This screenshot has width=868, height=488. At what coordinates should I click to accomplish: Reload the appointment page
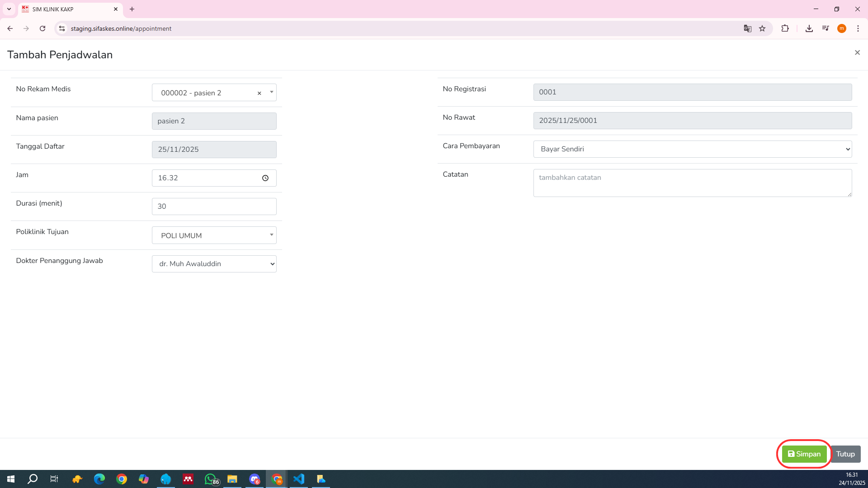pyautogui.click(x=42, y=28)
